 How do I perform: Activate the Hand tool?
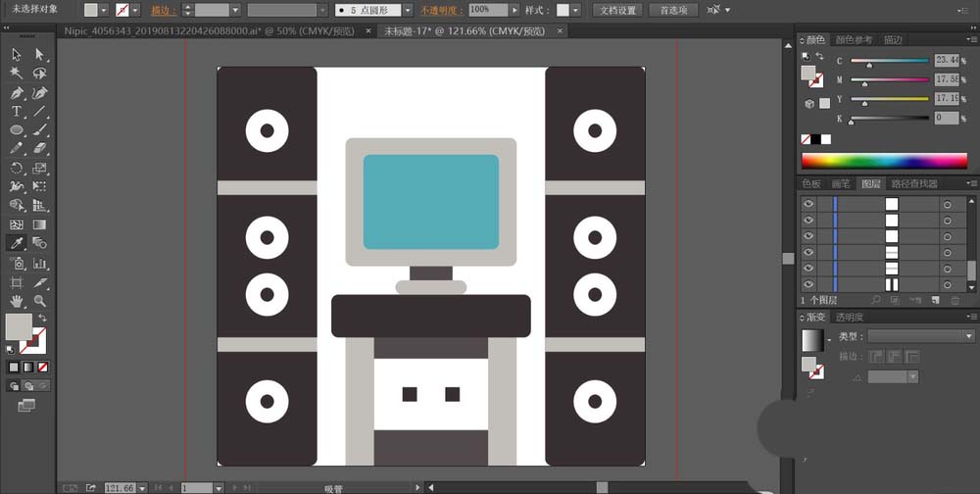pos(17,301)
